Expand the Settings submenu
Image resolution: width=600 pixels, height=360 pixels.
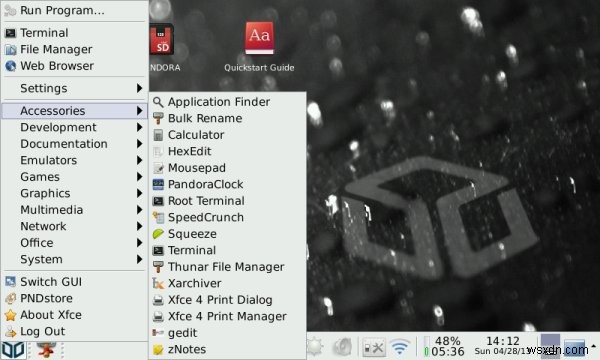(x=74, y=88)
